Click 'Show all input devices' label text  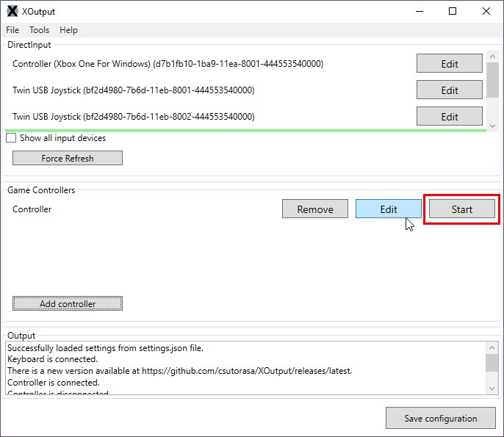(x=62, y=138)
